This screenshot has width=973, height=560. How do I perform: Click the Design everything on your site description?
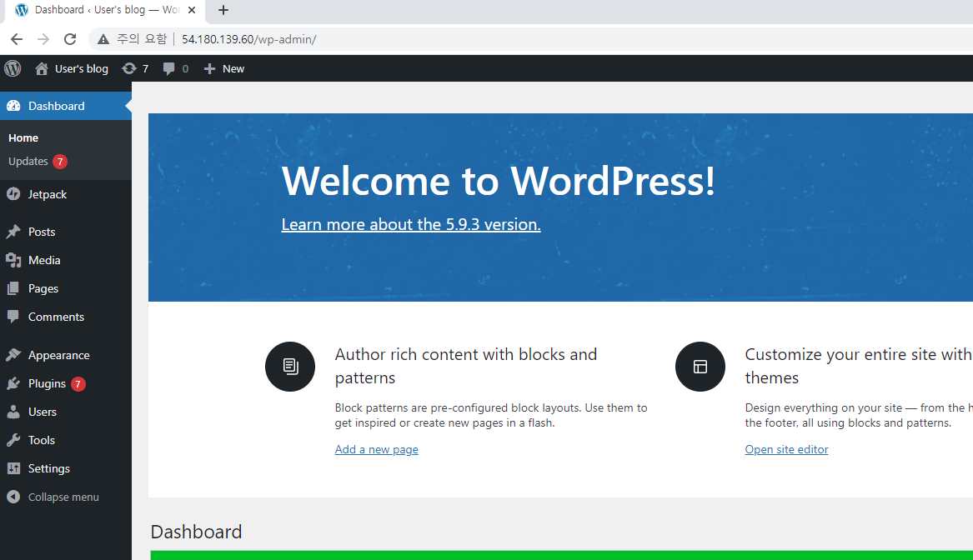tap(859, 415)
